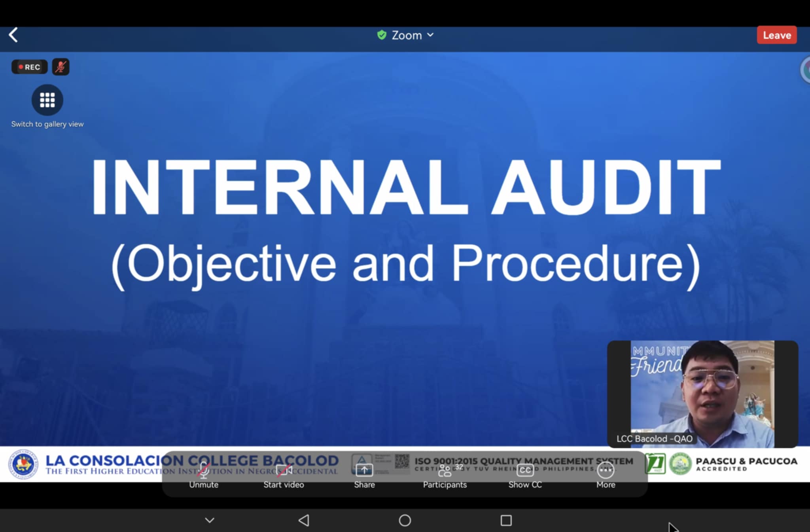
Task: Tap the green security shield icon
Action: pyautogui.click(x=382, y=35)
